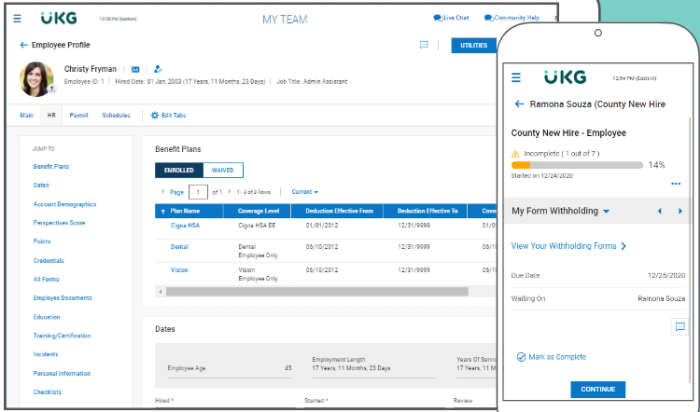
Task: Click the 12/25/2020 due date value
Action: [666, 275]
